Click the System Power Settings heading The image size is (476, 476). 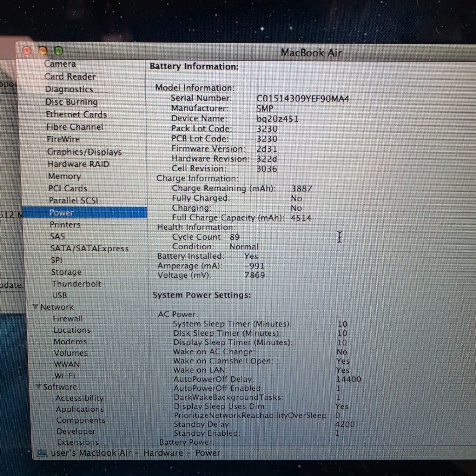pyautogui.click(x=202, y=295)
